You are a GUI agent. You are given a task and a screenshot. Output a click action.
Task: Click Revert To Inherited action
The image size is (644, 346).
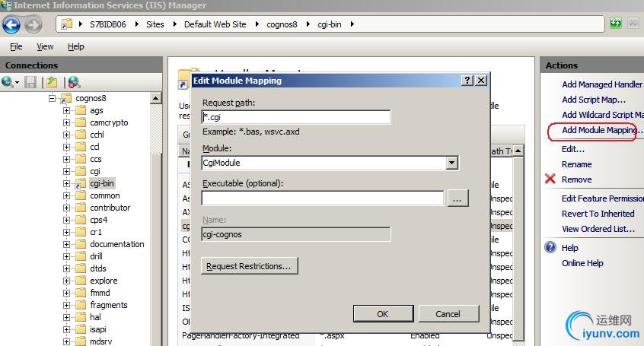pos(598,214)
